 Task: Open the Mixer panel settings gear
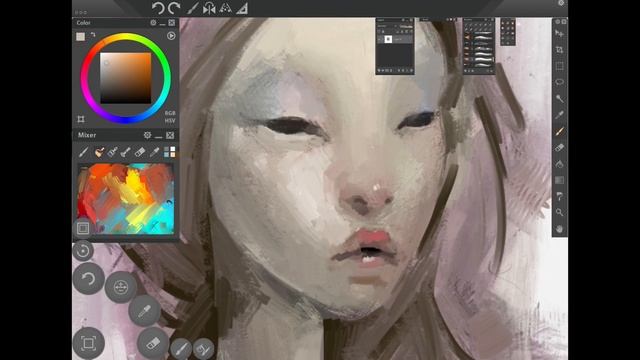click(147, 135)
